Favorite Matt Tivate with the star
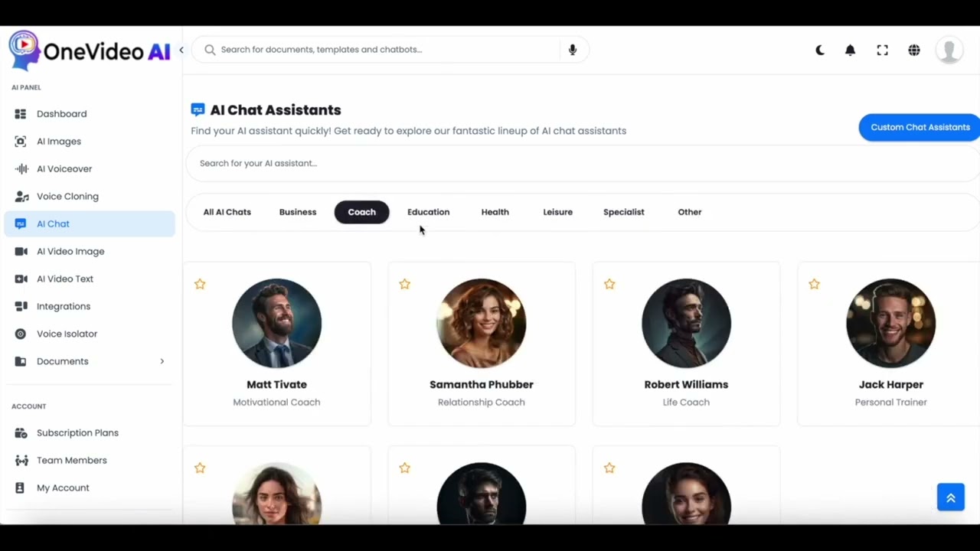This screenshot has width=980, height=551. pos(200,284)
